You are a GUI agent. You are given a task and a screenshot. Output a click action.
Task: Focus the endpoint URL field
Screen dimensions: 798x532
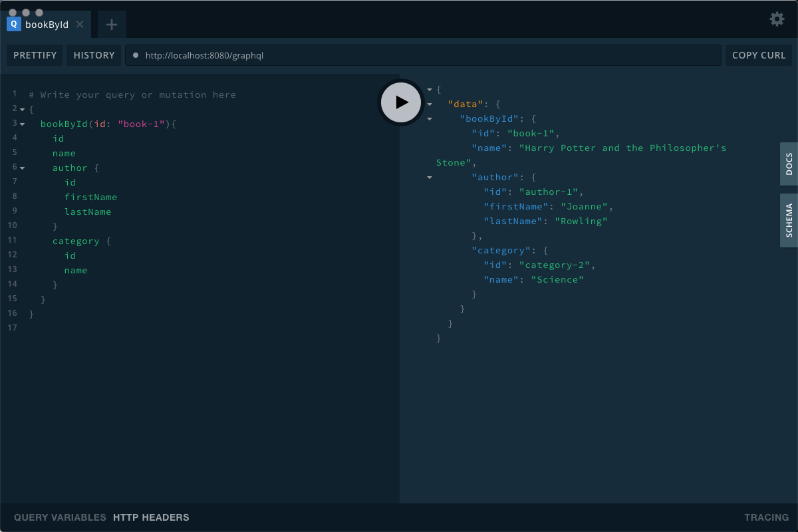(x=423, y=55)
